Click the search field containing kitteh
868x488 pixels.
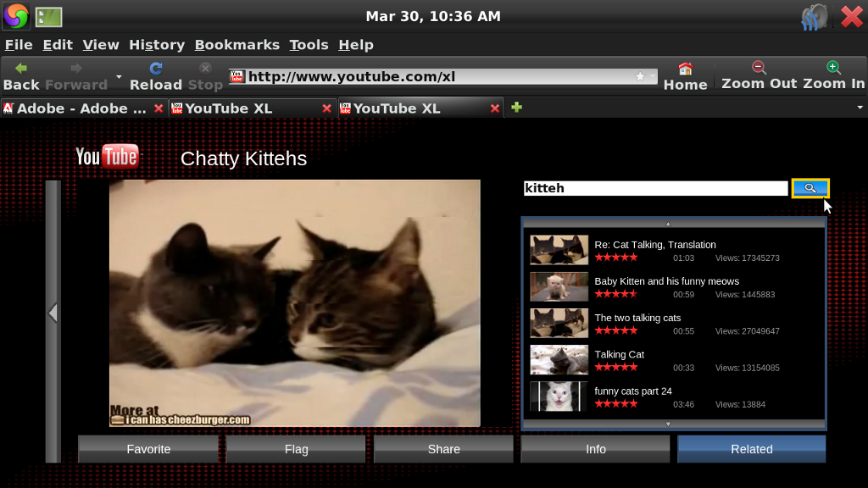655,188
